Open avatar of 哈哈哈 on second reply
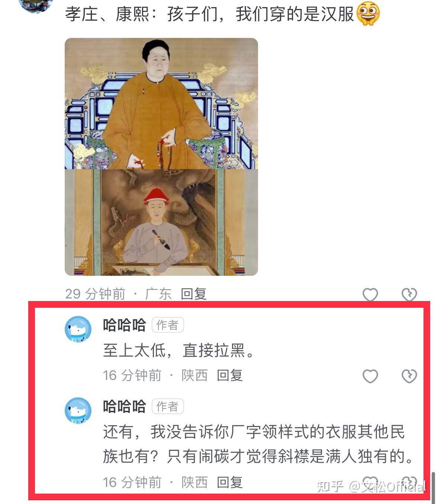438x504 pixels. coord(78,411)
